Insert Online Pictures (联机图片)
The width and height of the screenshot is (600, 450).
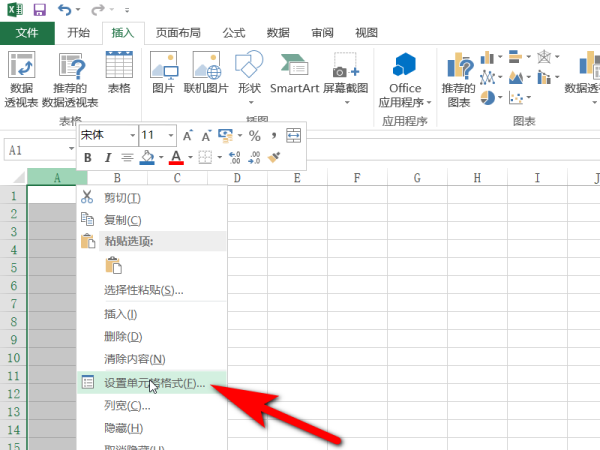click(206, 73)
